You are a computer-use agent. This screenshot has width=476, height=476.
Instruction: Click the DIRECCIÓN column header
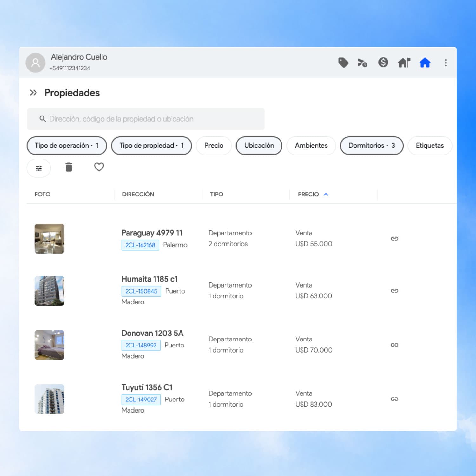(138, 194)
